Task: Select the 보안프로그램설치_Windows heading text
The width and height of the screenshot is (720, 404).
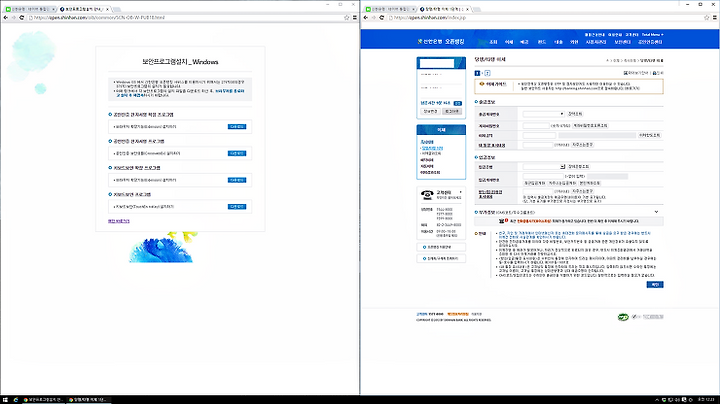Action: (180, 62)
